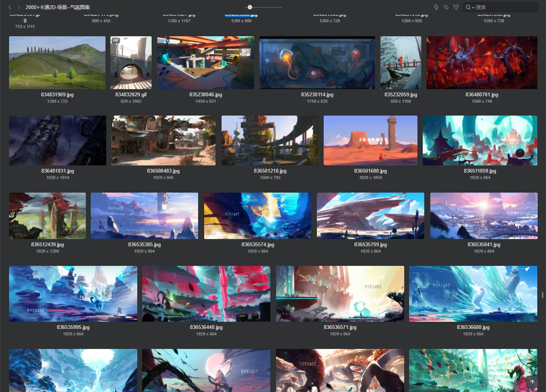Click the 1280 x 1767 dimension text
Screen dimensions: 546x392
(x=179, y=21)
